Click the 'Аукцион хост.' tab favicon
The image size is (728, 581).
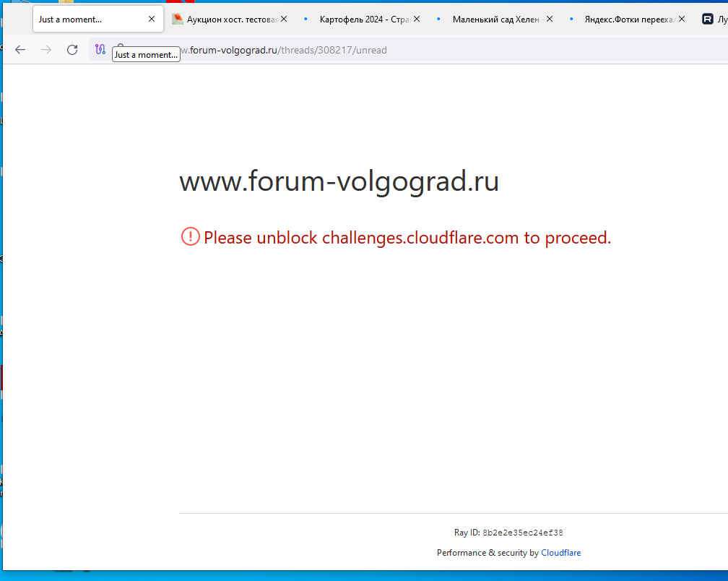pyautogui.click(x=178, y=19)
